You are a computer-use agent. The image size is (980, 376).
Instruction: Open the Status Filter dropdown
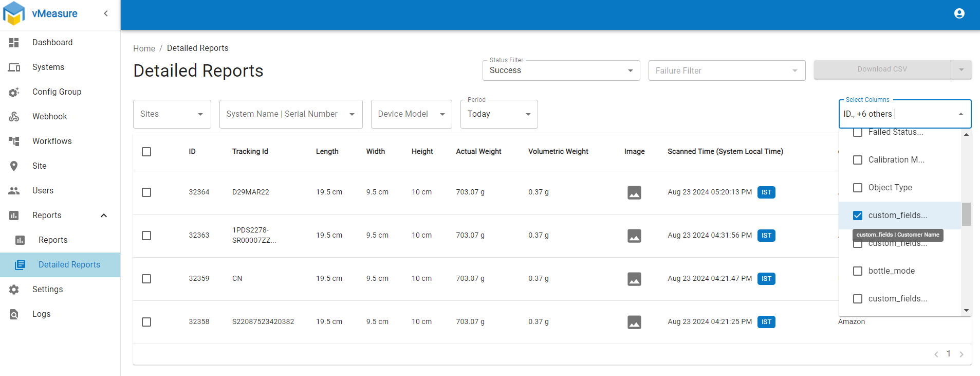pos(561,70)
